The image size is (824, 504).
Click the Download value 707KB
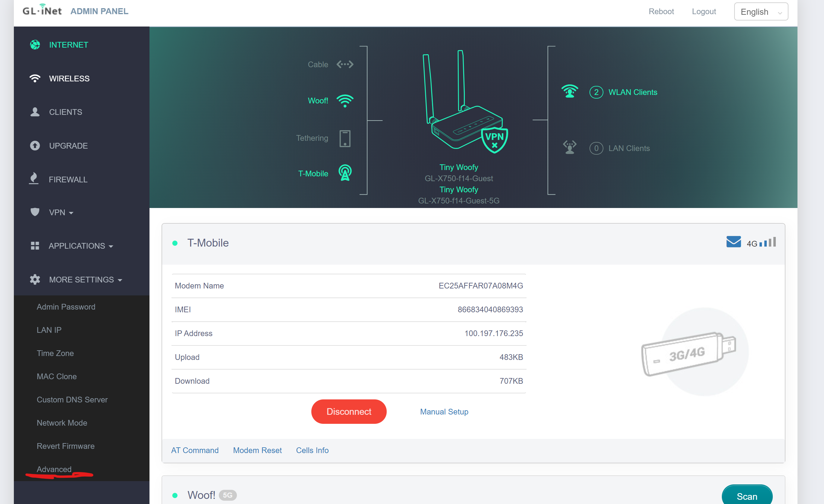tap(511, 381)
